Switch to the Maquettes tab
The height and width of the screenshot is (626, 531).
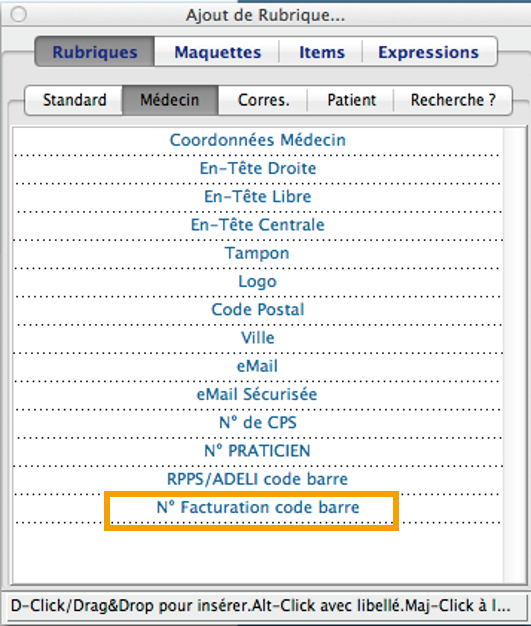coord(217,52)
